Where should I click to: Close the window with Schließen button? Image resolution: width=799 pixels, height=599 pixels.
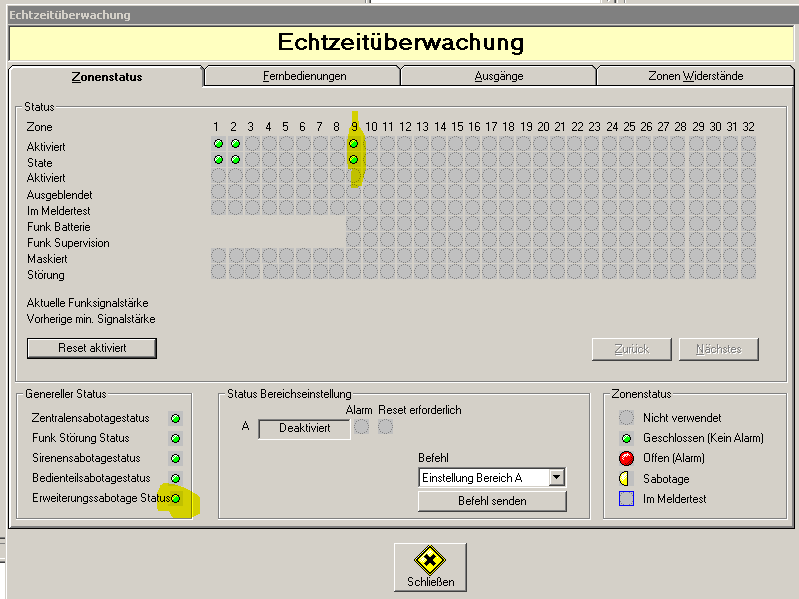click(x=430, y=567)
